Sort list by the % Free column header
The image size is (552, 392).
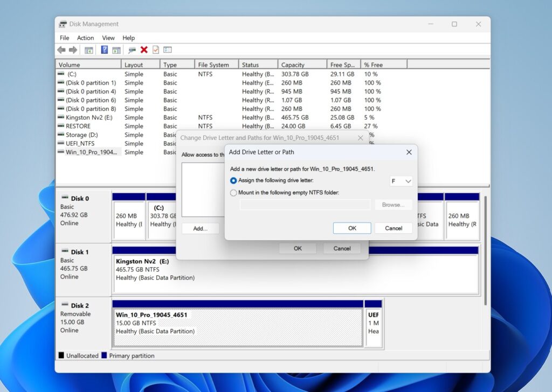point(384,65)
